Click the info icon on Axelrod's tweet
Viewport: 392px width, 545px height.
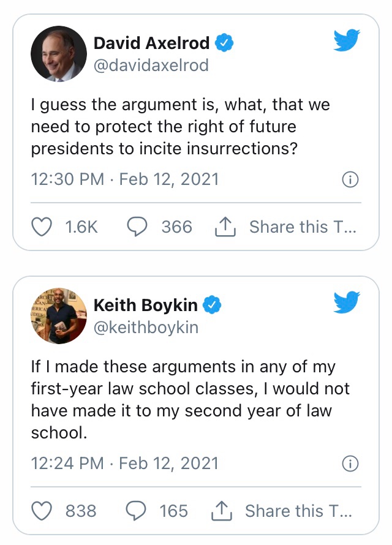[x=350, y=180]
